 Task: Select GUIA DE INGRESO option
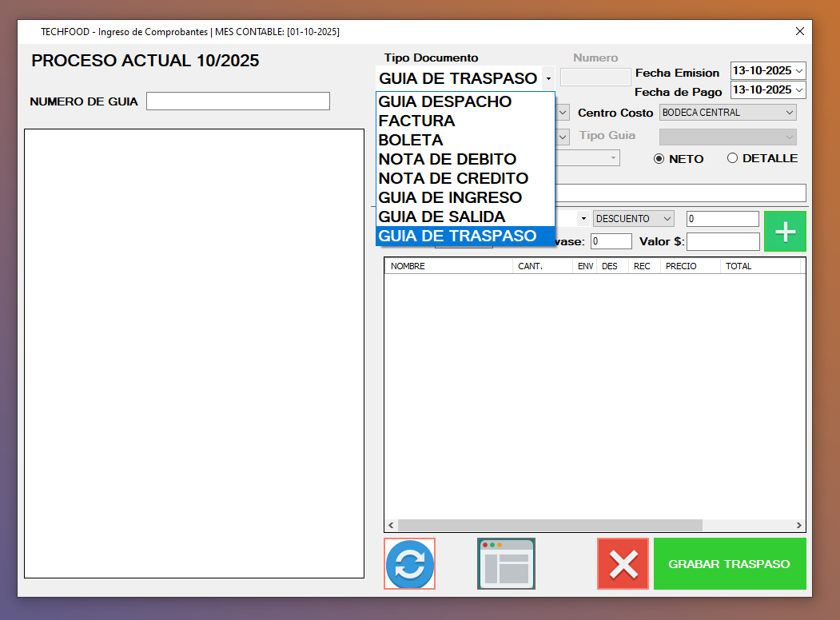pyautogui.click(x=450, y=197)
